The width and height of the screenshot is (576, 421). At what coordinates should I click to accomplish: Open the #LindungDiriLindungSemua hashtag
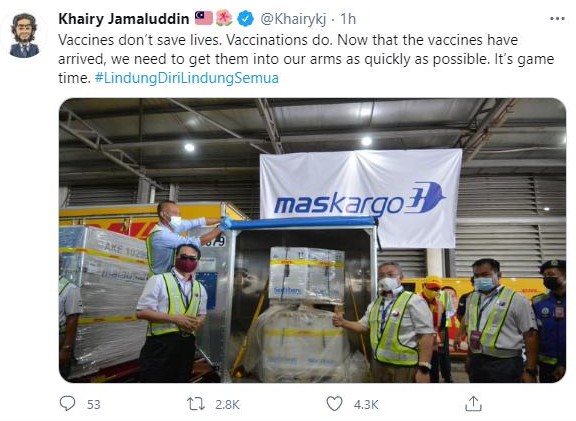(187, 78)
